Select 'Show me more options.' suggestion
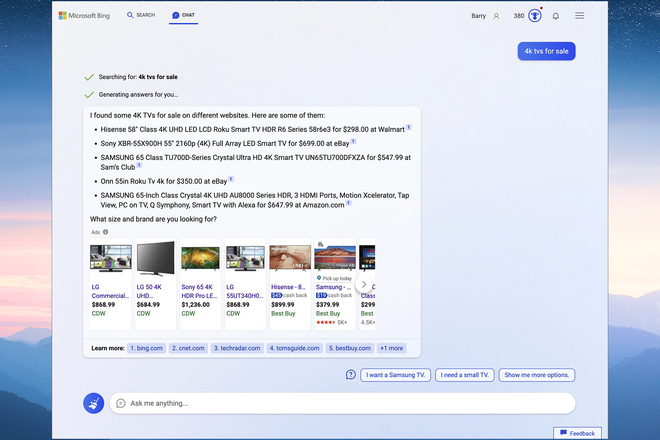Image resolution: width=660 pixels, height=440 pixels. 537,375
